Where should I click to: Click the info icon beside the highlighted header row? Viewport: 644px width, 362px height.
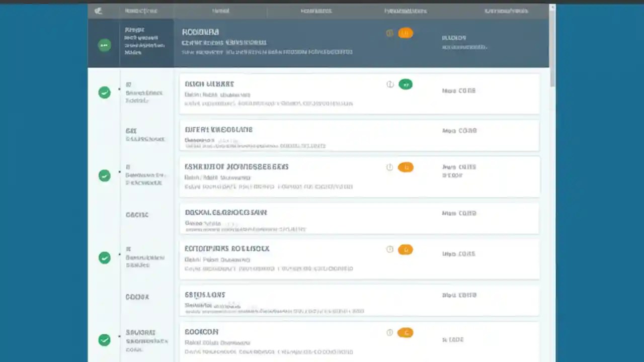coord(389,33)
